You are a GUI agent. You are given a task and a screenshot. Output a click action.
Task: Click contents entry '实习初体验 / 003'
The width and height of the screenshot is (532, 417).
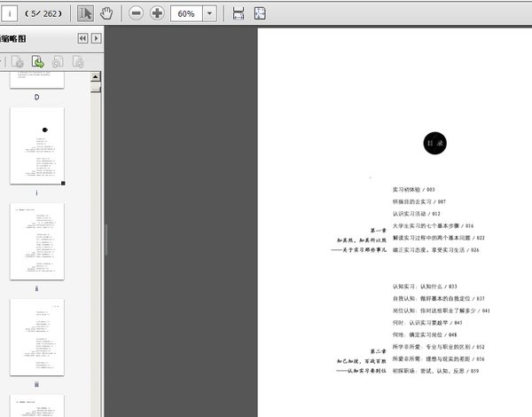tap(413, 190)
